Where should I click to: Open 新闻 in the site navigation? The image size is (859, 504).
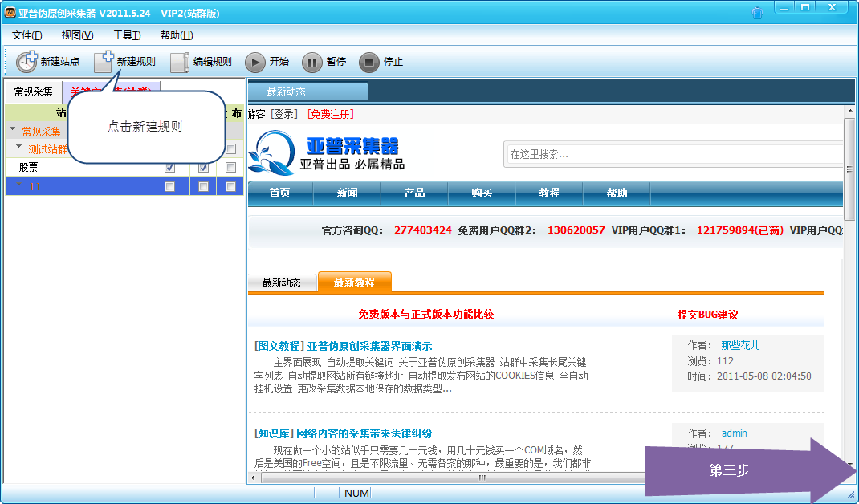pos(348,193)
